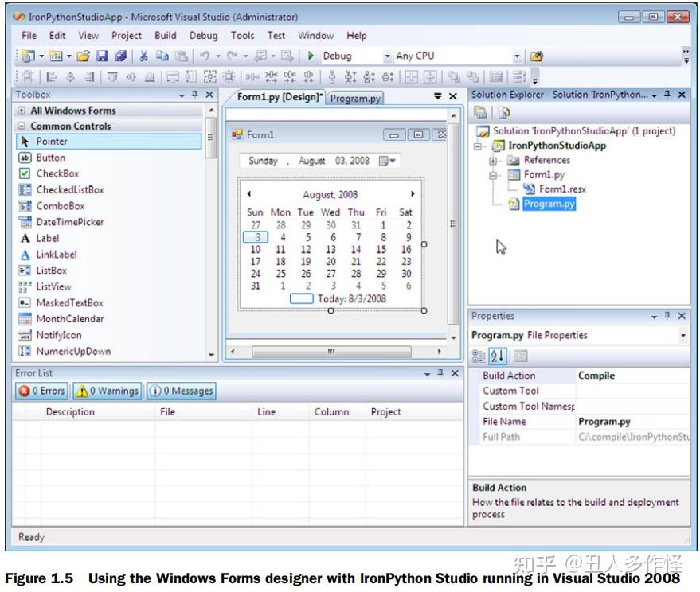The height and width of the screenshot is (592, 700).
Task: Expand the All Windows Forms toolbox group
Action: click(x=21, y=110)
